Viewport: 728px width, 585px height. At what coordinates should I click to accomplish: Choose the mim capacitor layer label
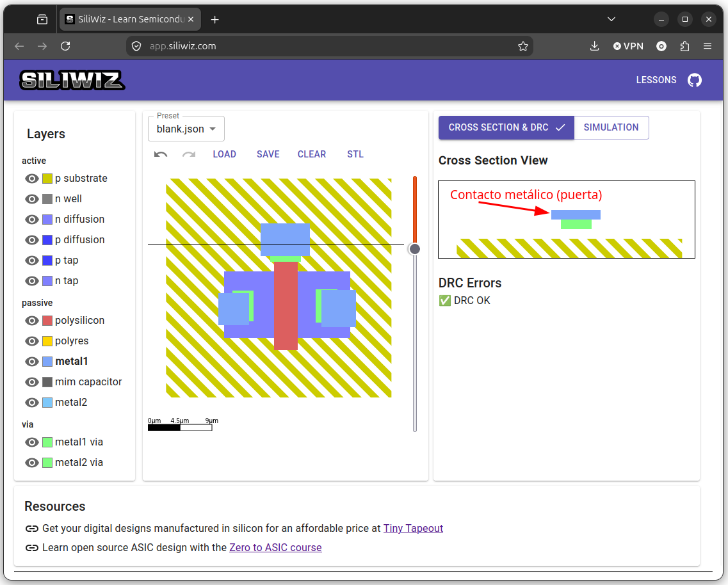(x=88, y=381)
